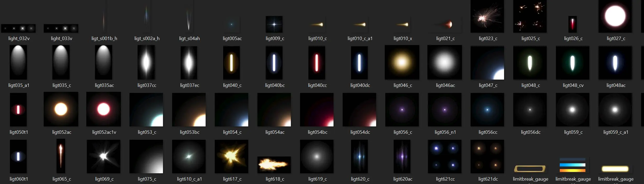
Task: Click the ligt_s001b_h file name
Action: point(104,38)
